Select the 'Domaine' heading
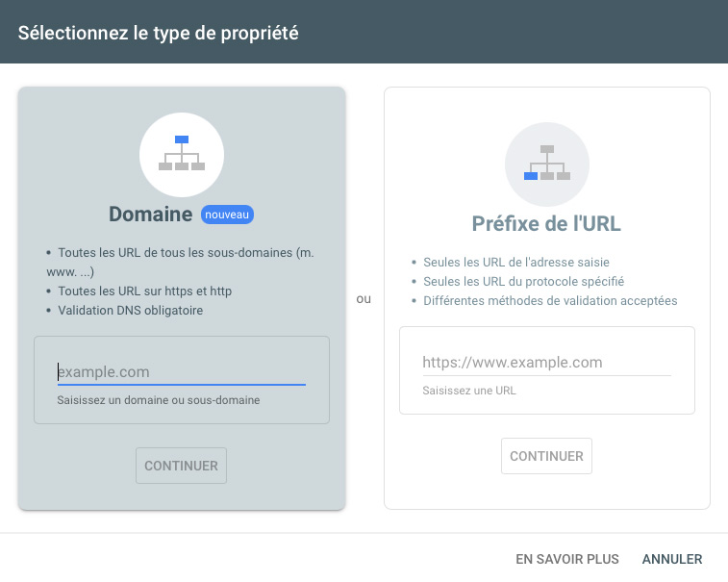This screenshot has height=582, width=728. [x=150, y=215]
